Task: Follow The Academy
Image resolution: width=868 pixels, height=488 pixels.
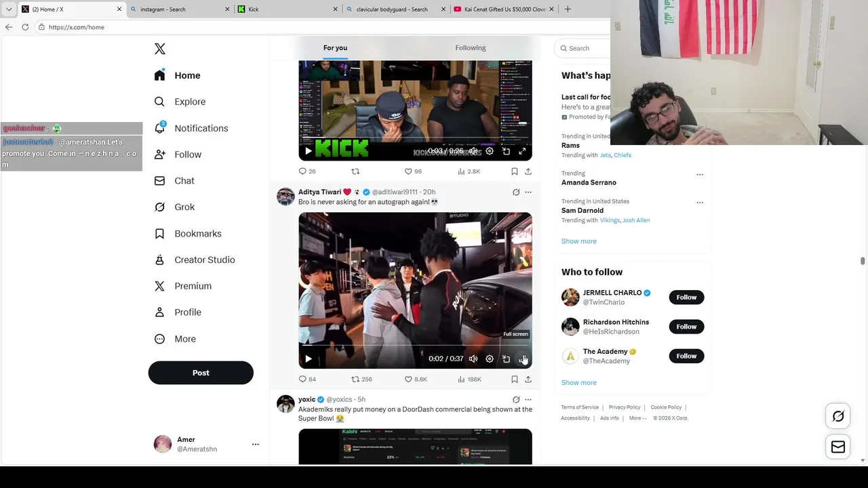Action: (686, 356)
